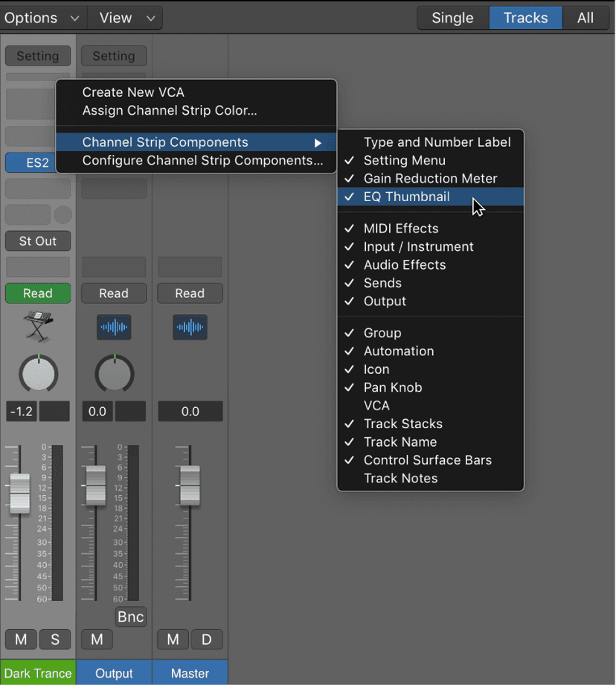Image resolution: width=616 pixels, height=685 pixels.
Task: Select the Output track name label
Action: (114, 673)
